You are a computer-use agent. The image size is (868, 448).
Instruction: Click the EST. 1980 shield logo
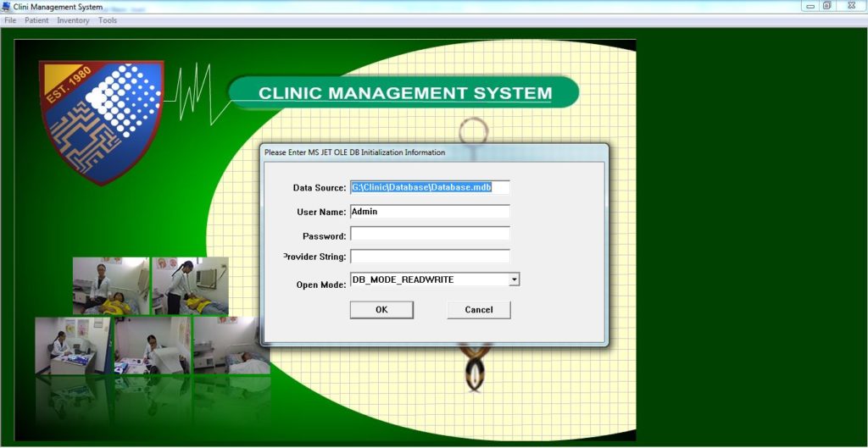[x=102, y=122]
